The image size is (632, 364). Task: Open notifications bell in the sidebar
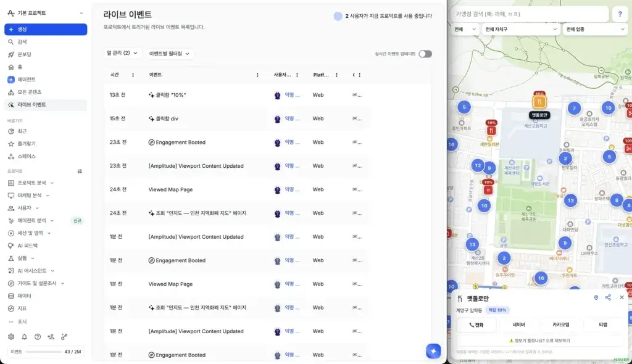(24, 337)
